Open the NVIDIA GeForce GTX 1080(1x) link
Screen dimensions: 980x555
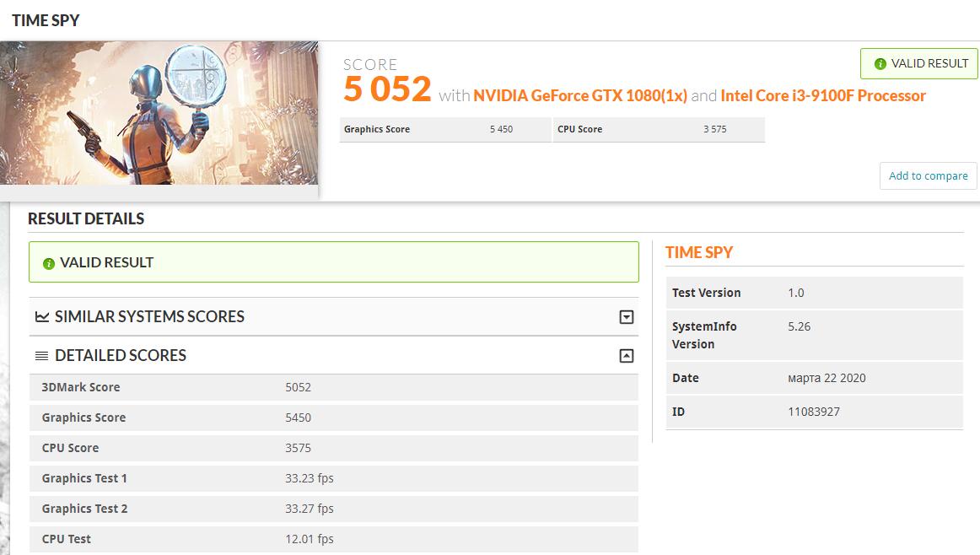point(580,95)
